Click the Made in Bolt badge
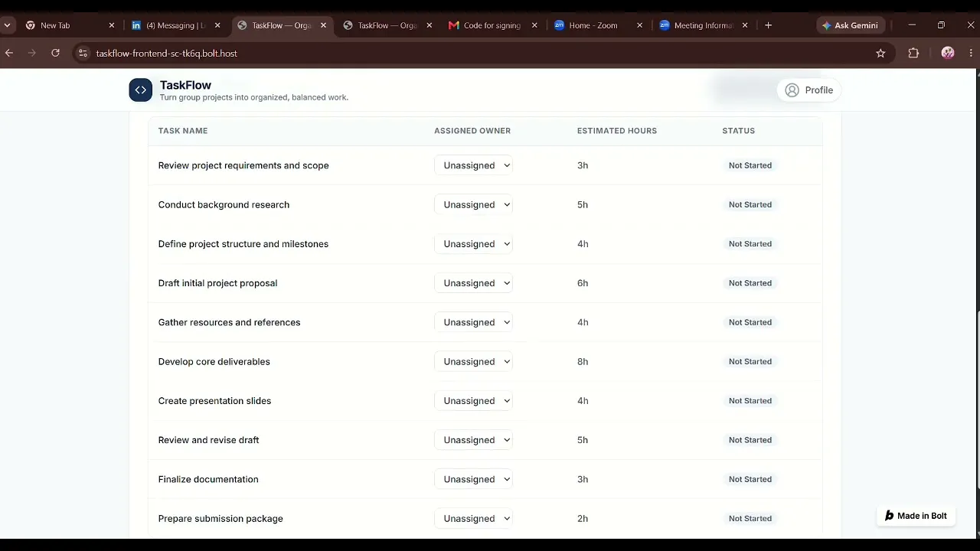980x551 pixels. 916,516
